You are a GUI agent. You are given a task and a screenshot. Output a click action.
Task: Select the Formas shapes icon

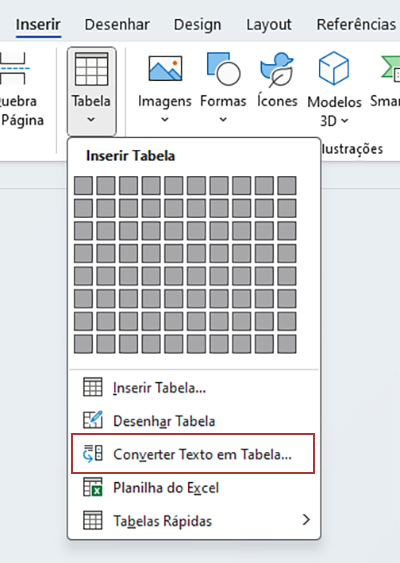pos(223,69)
